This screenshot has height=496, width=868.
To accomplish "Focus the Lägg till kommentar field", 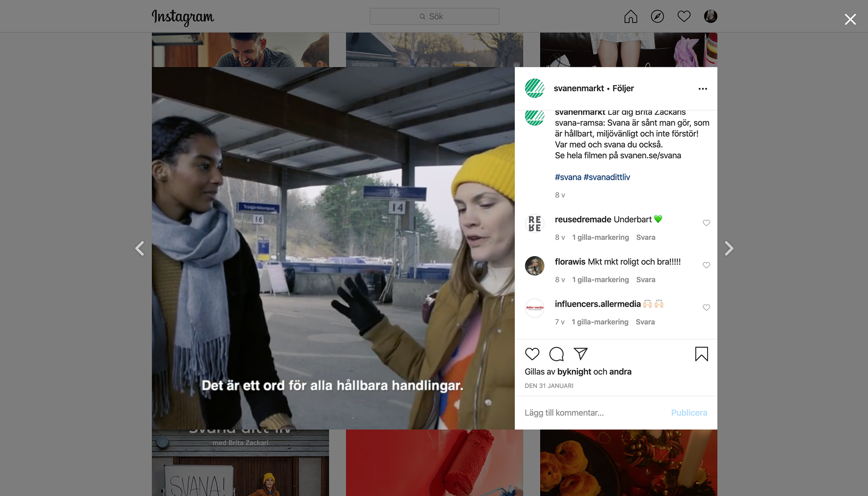I will pos(592,413).
